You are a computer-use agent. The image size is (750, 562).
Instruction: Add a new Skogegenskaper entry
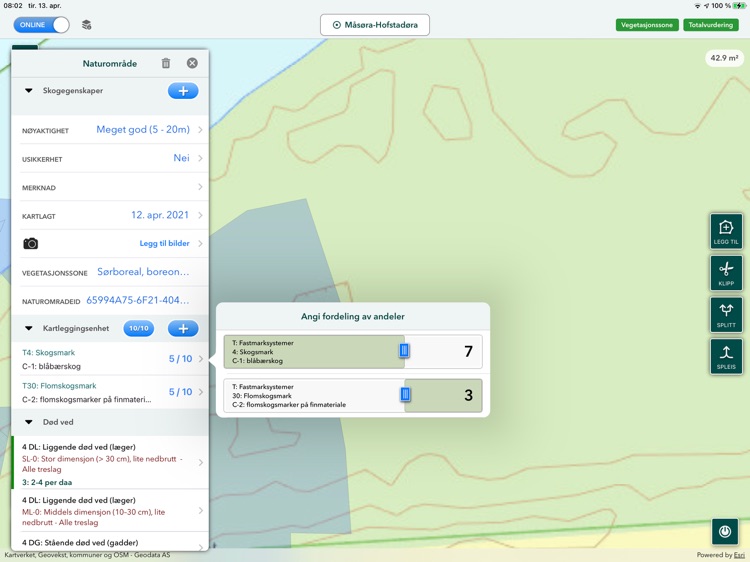coord(183,91)
